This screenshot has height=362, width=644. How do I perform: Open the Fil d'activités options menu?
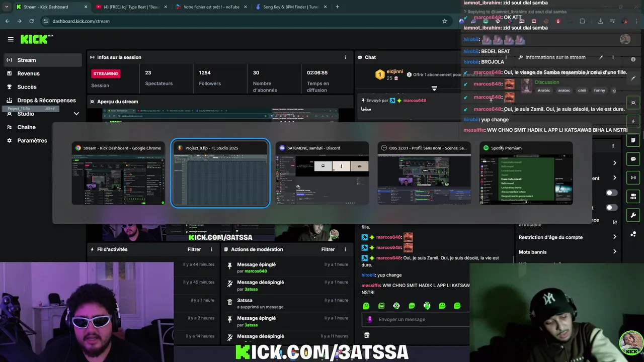pos(211,249)
